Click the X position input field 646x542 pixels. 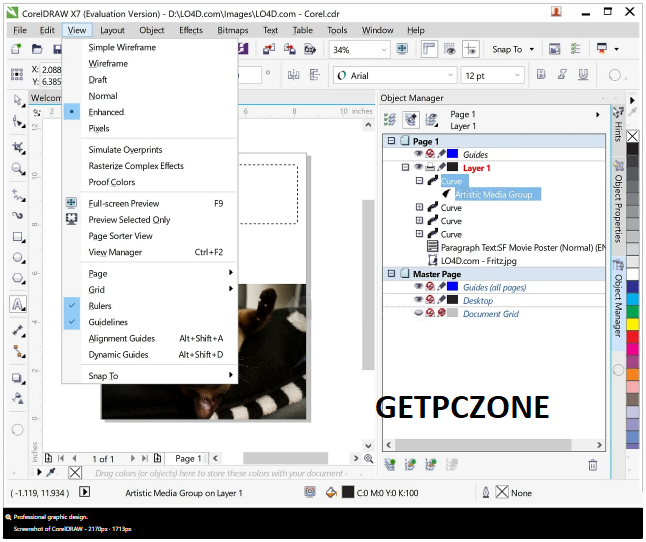[x=51, y=69]
